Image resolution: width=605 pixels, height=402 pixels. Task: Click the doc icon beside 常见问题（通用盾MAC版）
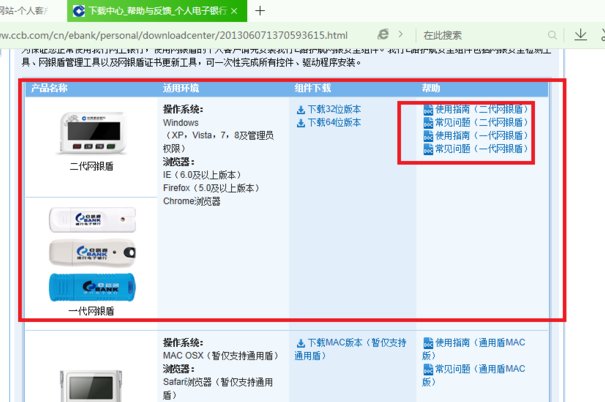click(428, 369)
